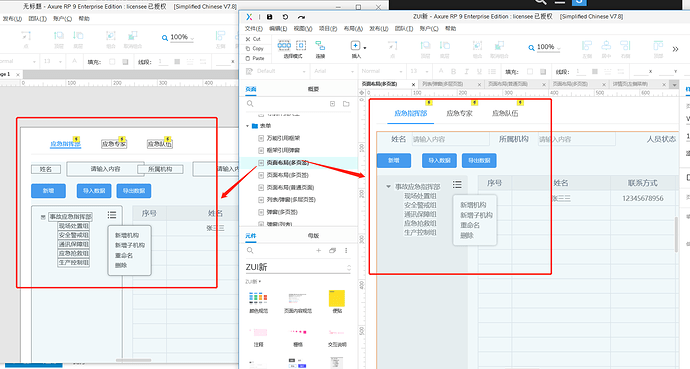Toggle underline formatting in ZUI新 window
The image size is (690, 369).
pyautogui.click(x=479, y=71)
